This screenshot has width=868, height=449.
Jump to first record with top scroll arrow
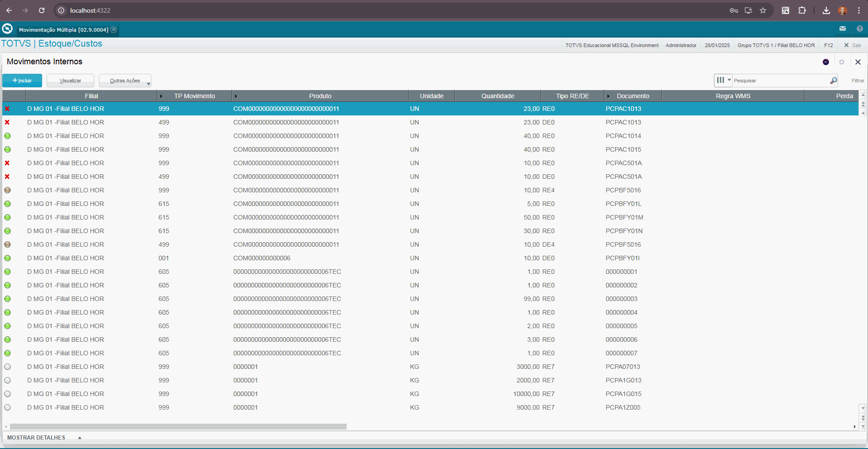(x=863, y=95)
